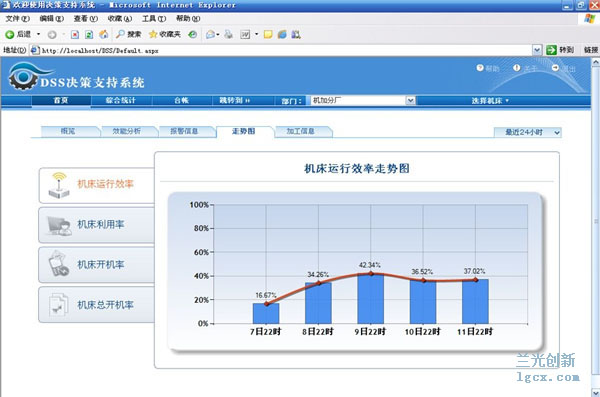Open the 综合统计 navigation item
This screenshot has width=600, height=397.
[121, 100]
